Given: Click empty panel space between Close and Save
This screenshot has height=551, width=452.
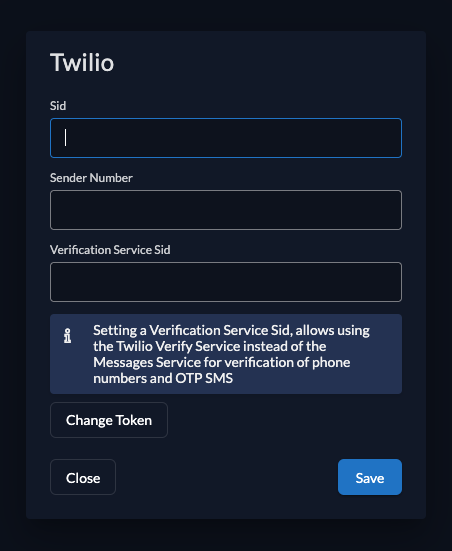Looking at the screenshot, I should [227, 477].
